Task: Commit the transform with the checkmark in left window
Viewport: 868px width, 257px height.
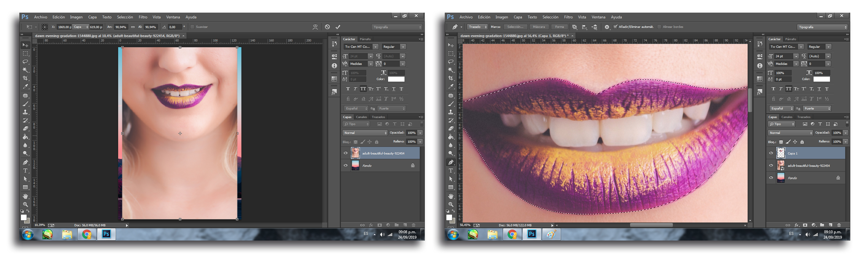Action: 338,27
